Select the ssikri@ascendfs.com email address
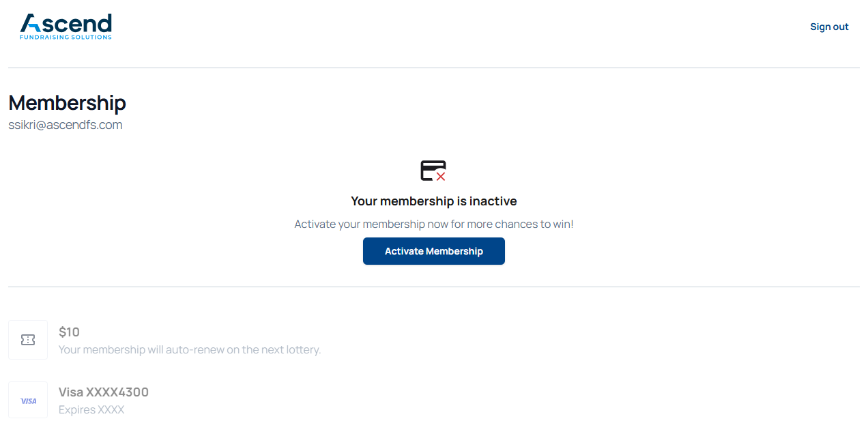This screenshot has width=868, height=436. [66, 125]
